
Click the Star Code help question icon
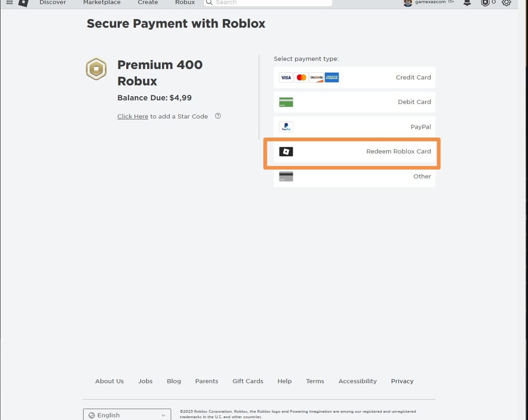click(218, 116)
